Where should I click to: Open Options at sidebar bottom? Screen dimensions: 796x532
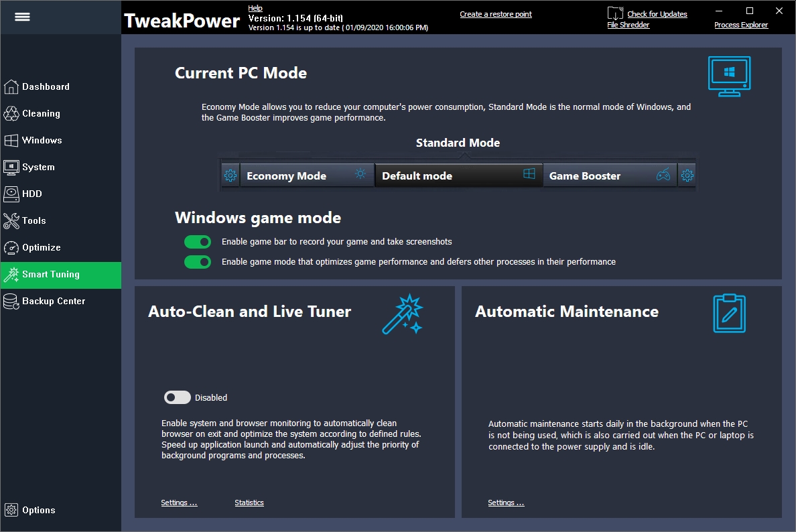tap(60, 510)
